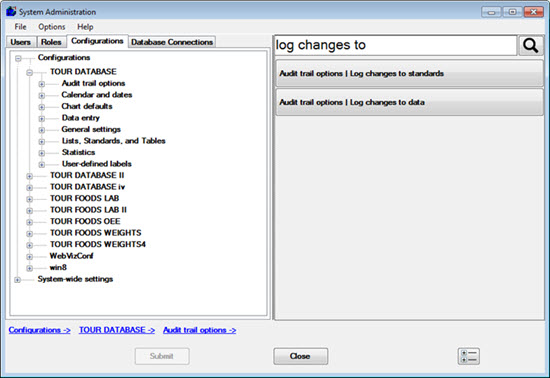Select the Chart defaults tree item
The height and width of the screenshot is (378, 550).
pyautogui.click(x=87, y=106)
